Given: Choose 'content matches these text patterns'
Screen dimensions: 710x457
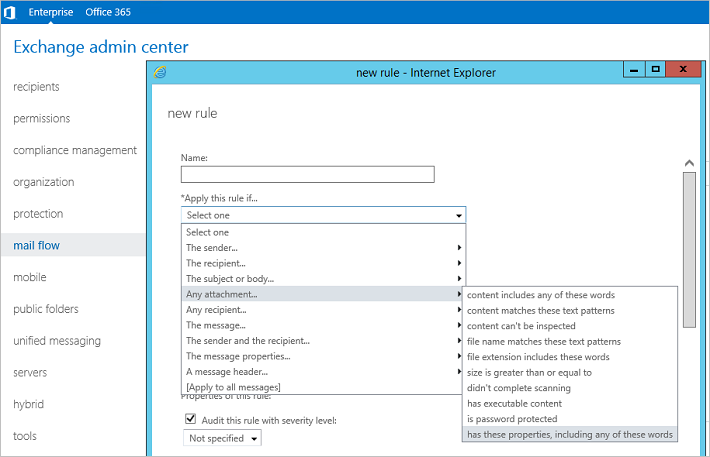Looking at the screenshot, I should coord(570,310).
